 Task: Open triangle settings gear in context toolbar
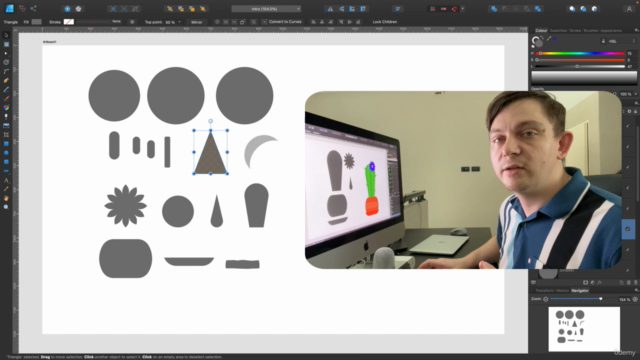132,22
